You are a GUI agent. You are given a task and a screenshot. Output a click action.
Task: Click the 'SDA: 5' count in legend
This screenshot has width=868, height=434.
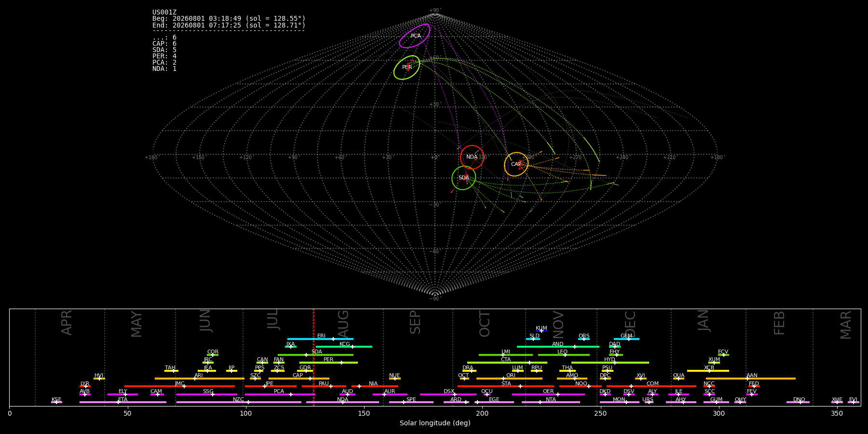tap(164, 50)
